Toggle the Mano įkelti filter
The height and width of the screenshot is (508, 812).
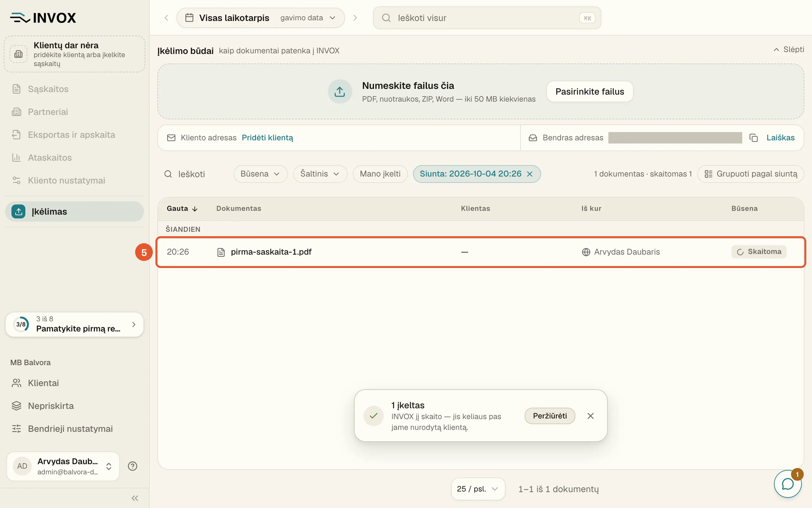(x=380, y=174)
